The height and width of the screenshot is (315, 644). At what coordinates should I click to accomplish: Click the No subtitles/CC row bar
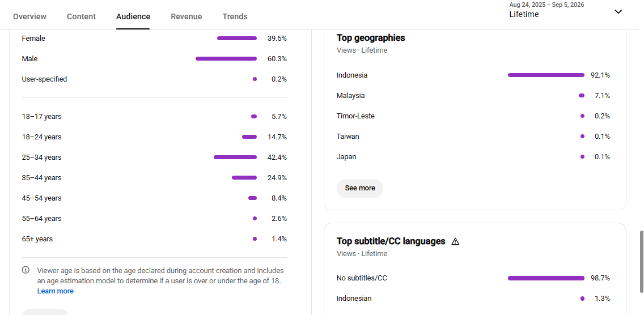(546, 278)
